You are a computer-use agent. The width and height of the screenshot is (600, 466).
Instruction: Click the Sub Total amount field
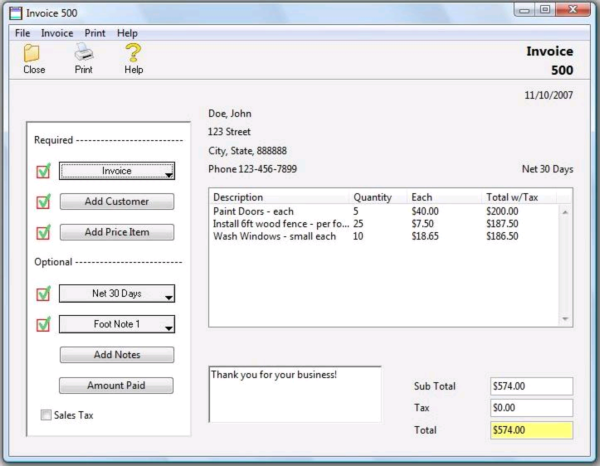(x=531, y=386)
